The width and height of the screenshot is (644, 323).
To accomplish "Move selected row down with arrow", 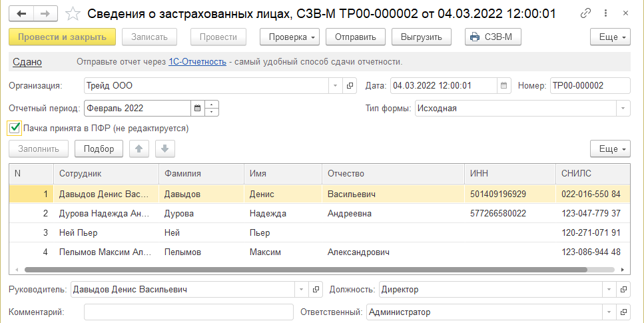I will tap(164, 149).
